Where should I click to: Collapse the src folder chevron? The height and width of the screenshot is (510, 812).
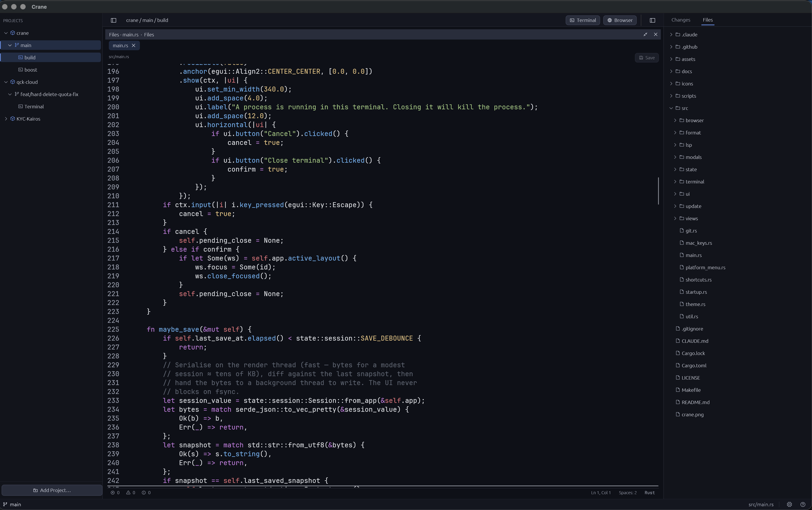click(x=671, y=108)
